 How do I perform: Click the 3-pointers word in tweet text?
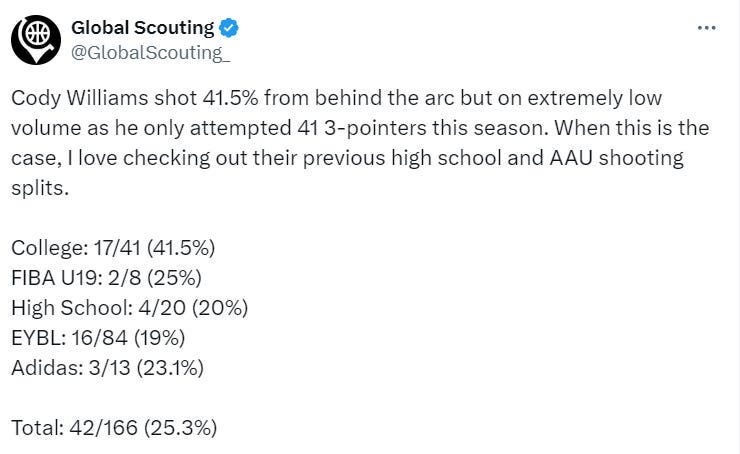click(x=375, y=128)
